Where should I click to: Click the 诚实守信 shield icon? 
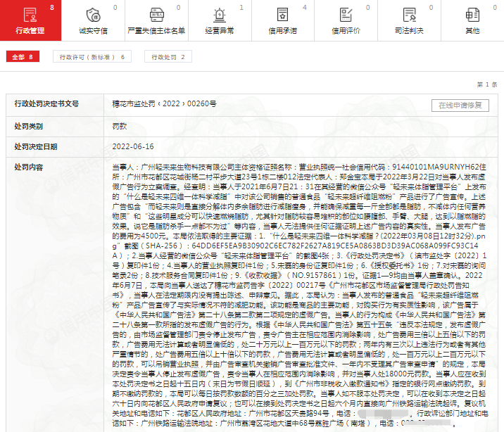[x=93, y=15]
